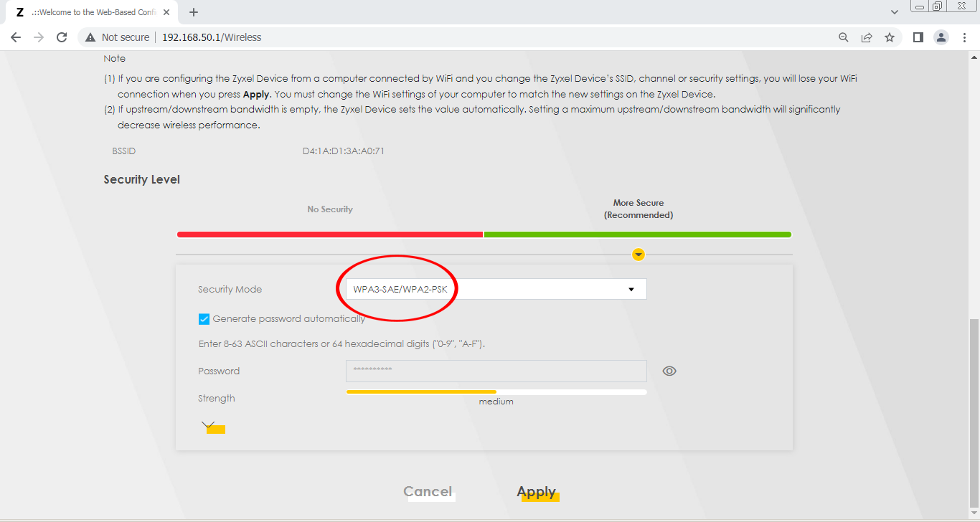Open the browser side panel icon

(x=918, y=37)
